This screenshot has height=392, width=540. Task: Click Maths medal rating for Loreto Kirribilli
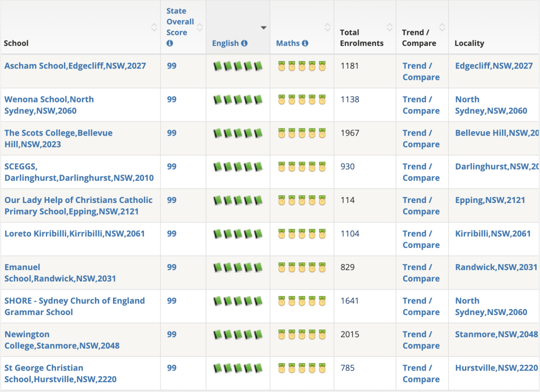[302, 234]
